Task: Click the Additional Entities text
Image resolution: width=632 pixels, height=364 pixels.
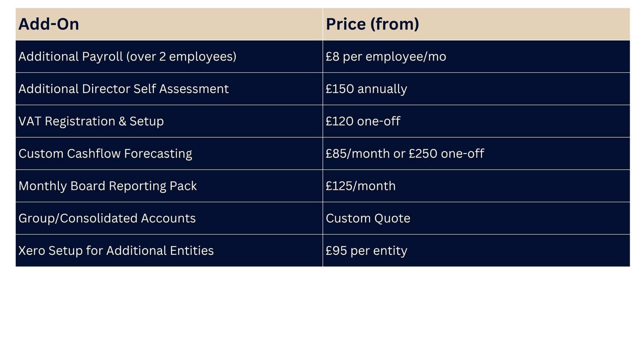Action: tap(160, 251)
